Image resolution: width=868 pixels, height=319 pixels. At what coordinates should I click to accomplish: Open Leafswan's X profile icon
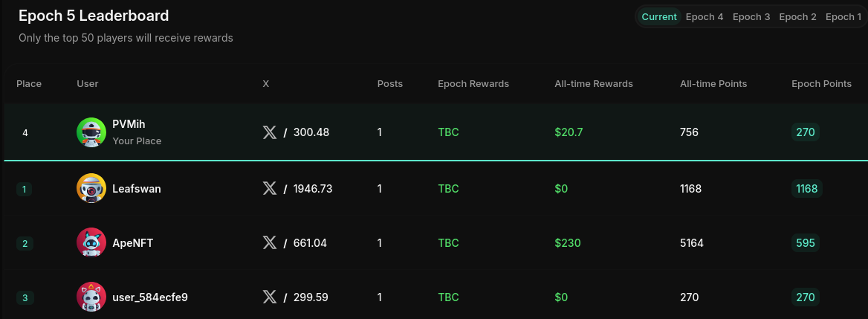tap(270, 189)
